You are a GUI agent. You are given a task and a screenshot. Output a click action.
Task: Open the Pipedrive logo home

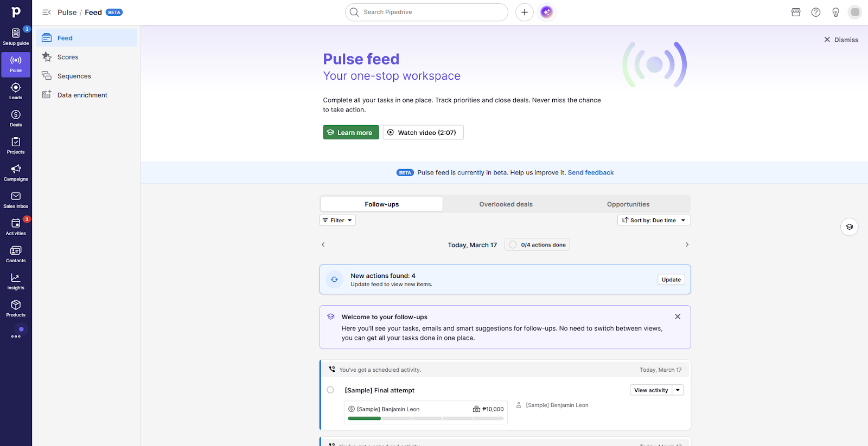tap(16, 11)
